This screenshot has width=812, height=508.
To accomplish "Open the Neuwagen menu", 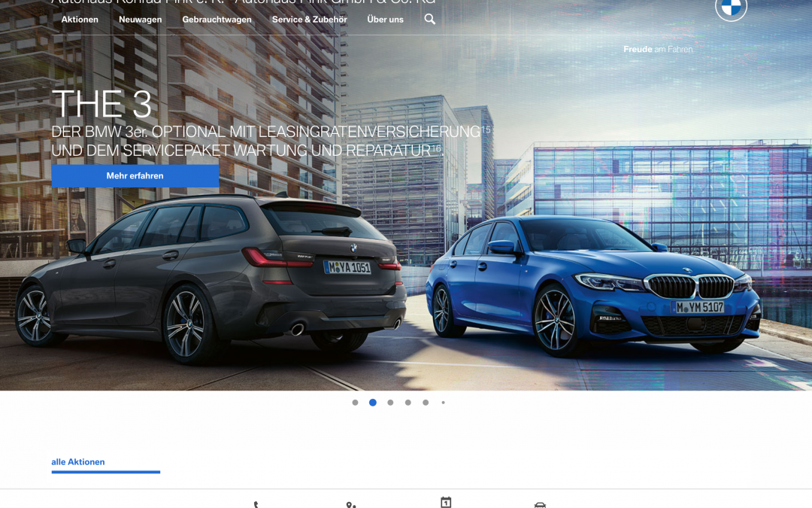I will click(x=141, y=20).
